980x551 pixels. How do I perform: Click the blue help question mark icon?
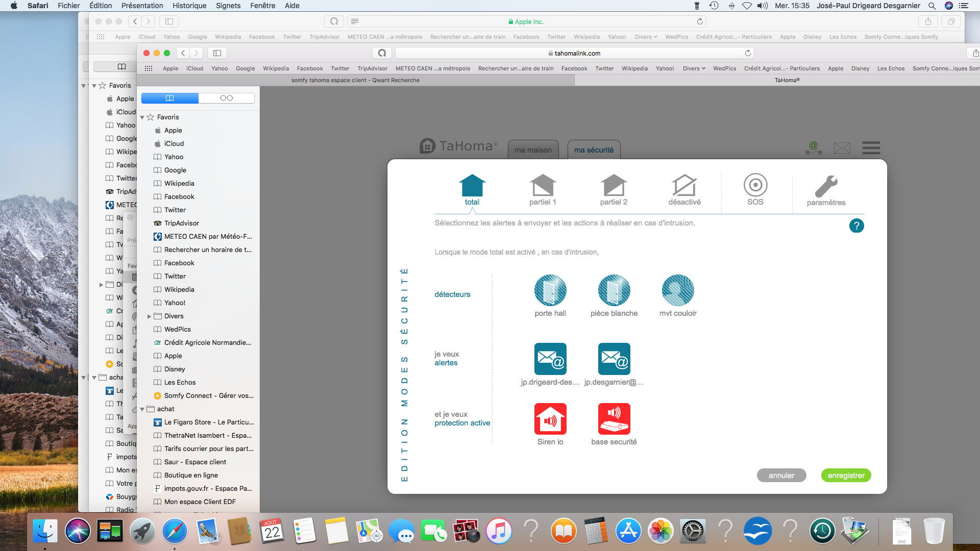856,226
